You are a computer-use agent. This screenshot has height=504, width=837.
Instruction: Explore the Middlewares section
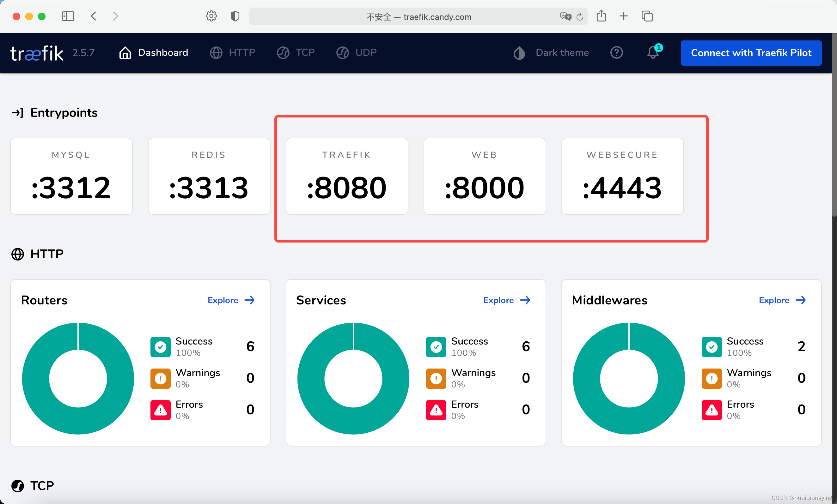782,300
